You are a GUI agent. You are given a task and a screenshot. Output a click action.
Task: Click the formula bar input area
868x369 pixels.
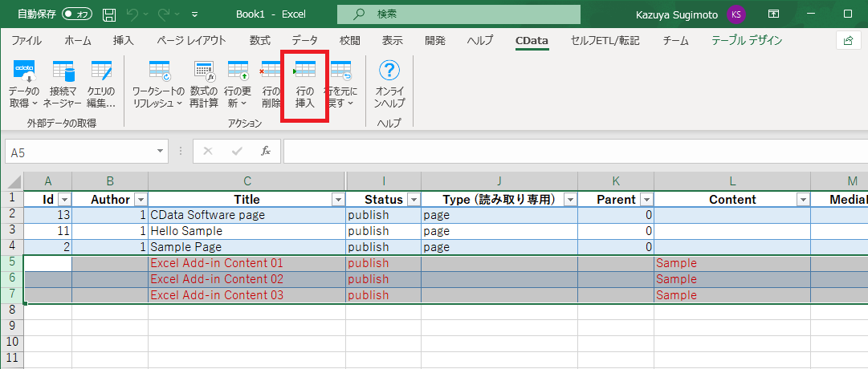click(575, 152)
